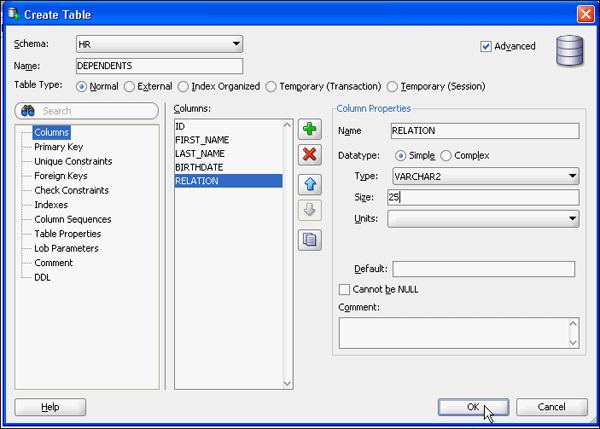Open the Columns tree node
The image size is (600, 429).
(x=52, y=132)
